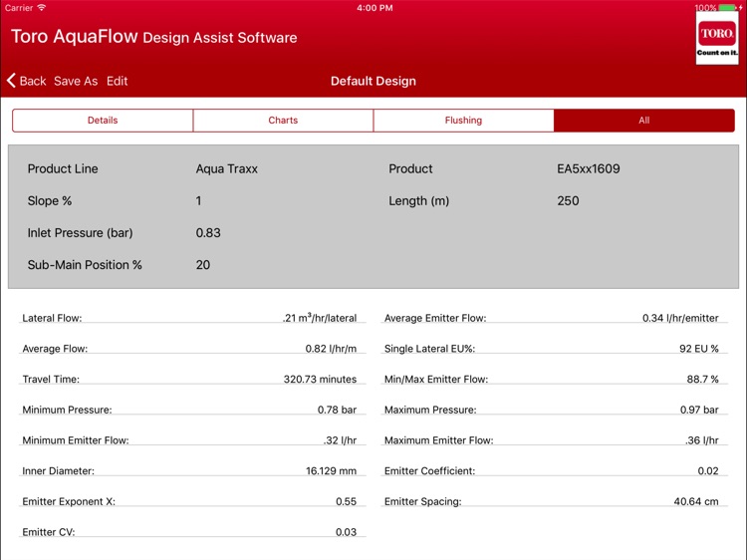Tap the Minimum Emitter Flow value .32 l/hr
Screen dimensions: 747x560
pos(340,439)
